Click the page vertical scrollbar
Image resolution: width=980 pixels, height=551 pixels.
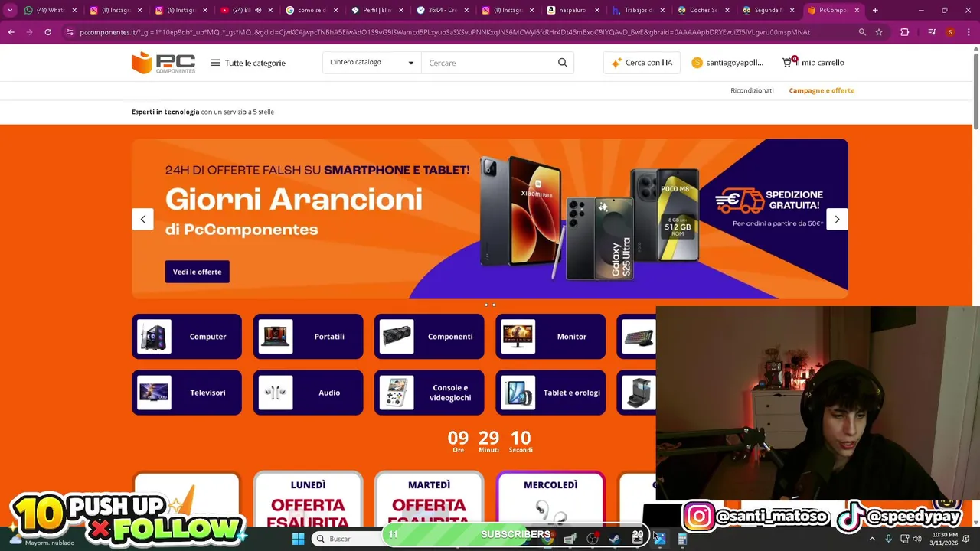pos(975,92)
